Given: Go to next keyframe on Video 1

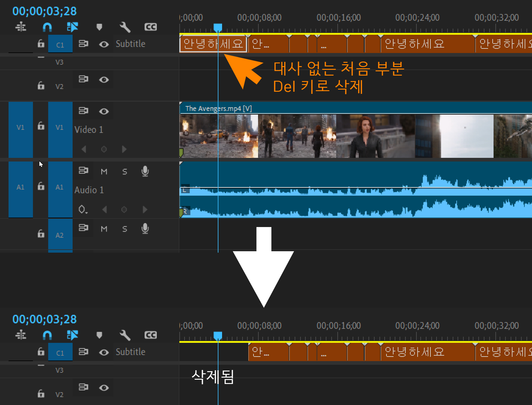Looking at the screenshot, I should (x=124, y=149).
